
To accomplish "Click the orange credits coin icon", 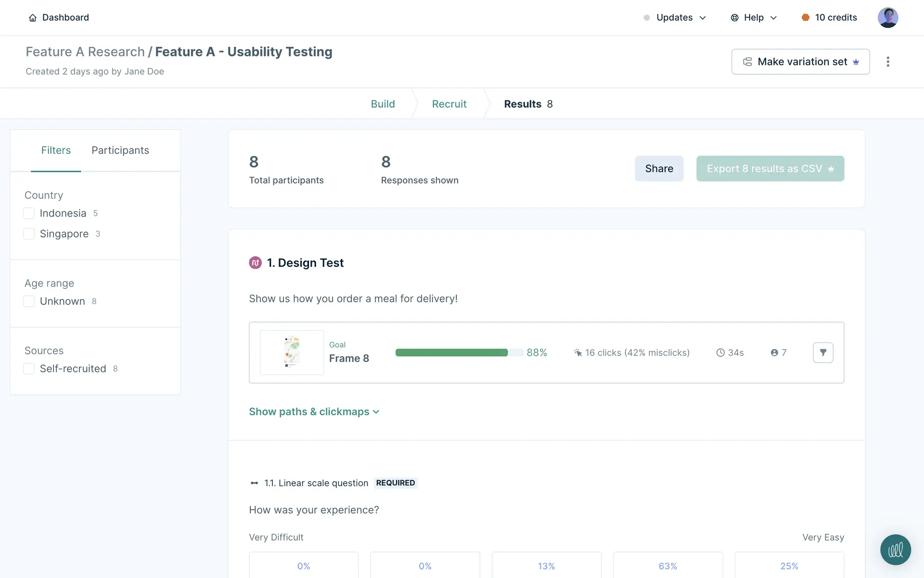I will point(805,18).
